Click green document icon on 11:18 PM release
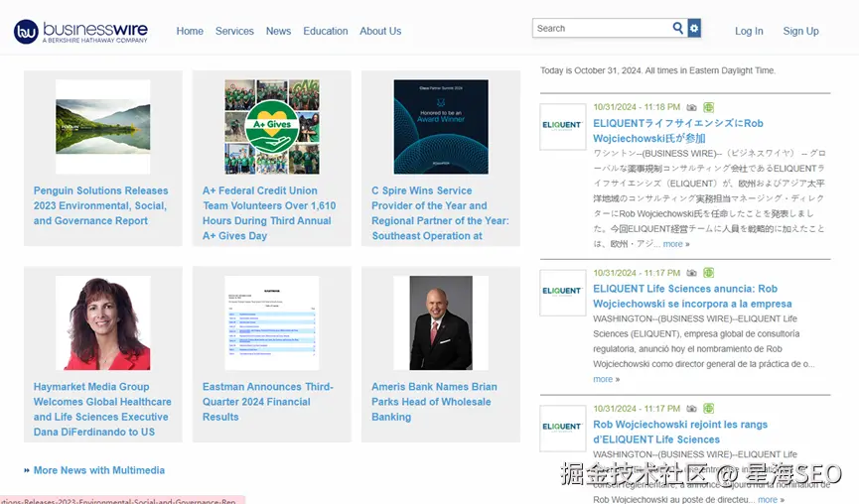 click(x=708, y=107)
